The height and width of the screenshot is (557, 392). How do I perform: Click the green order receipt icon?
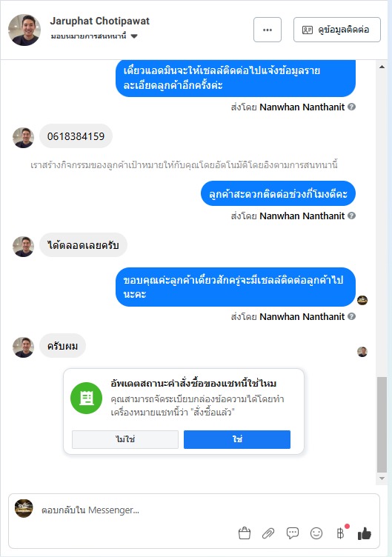tap(87, 398)
